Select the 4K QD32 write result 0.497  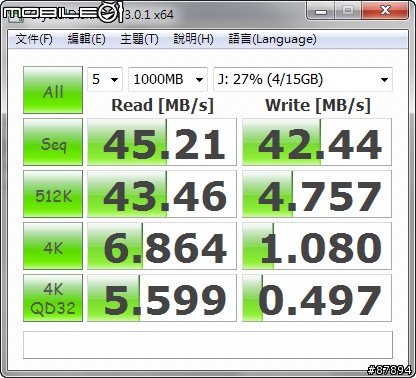[x=317, y=298]
